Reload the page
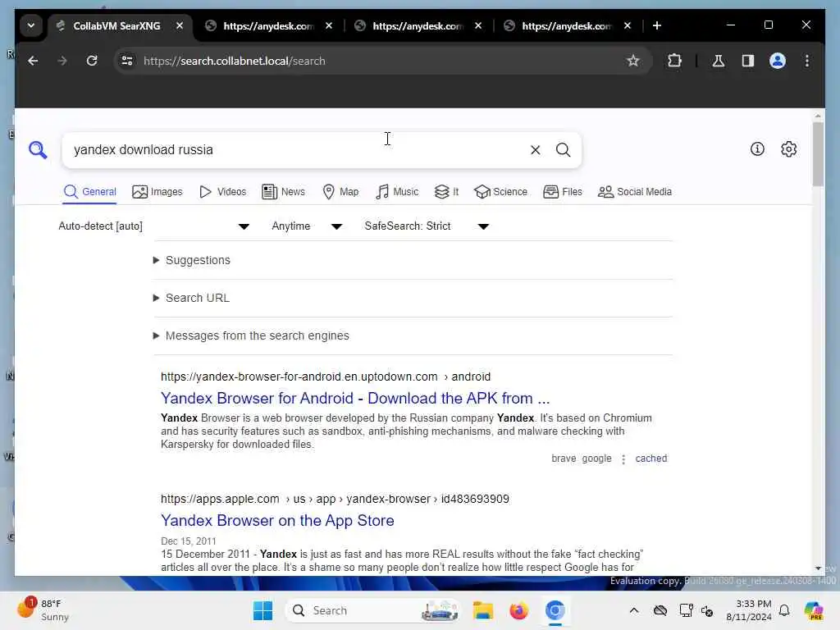Screen dimensions: 840x630 (92, 61)
